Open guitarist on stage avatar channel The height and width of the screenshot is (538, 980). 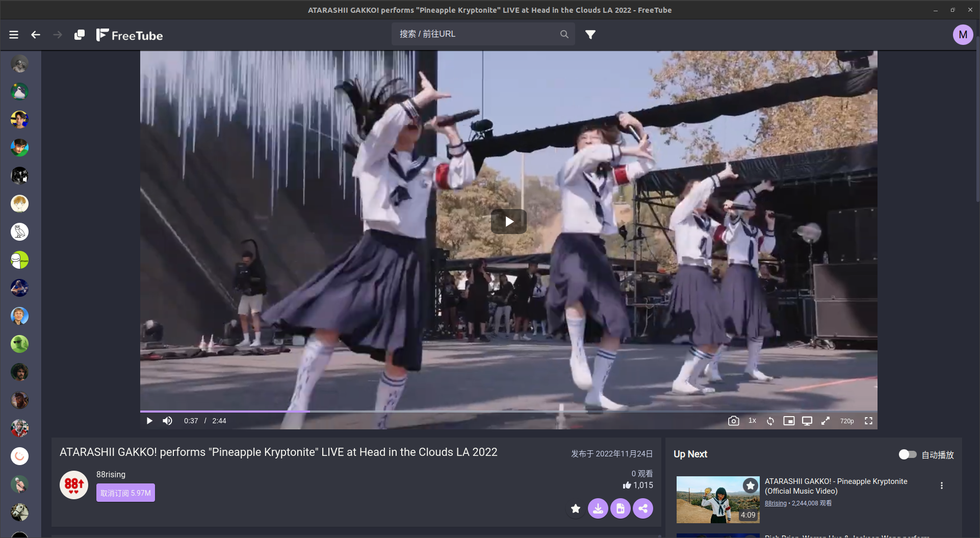coord(19,288)
